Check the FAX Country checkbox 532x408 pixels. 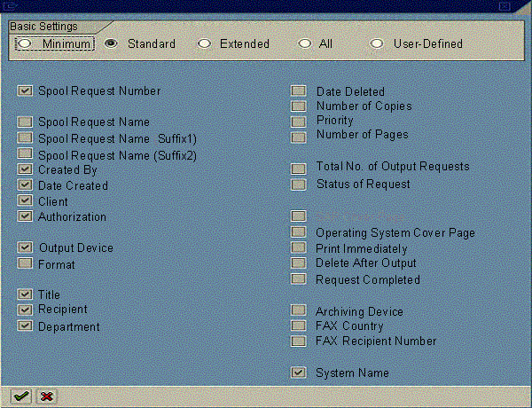click(x=299, y=326)
